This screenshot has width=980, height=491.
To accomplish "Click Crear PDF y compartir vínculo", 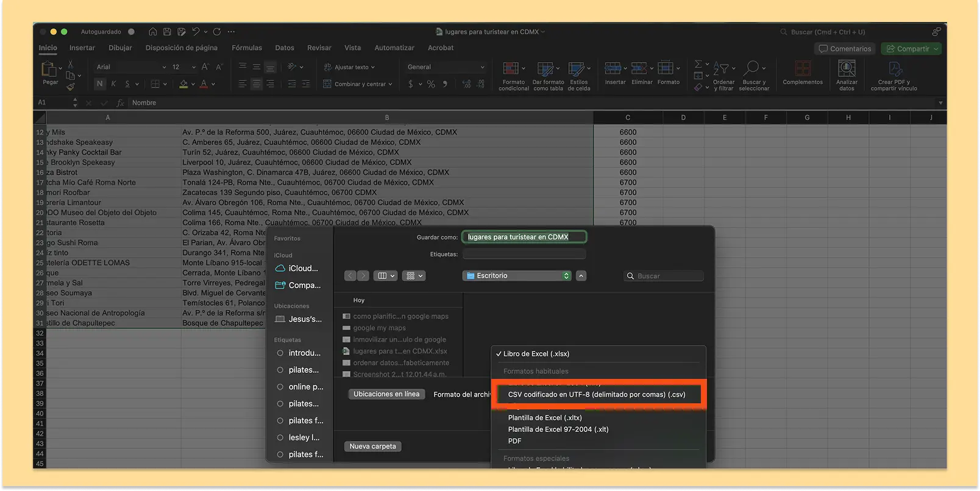I will [893, 76].
